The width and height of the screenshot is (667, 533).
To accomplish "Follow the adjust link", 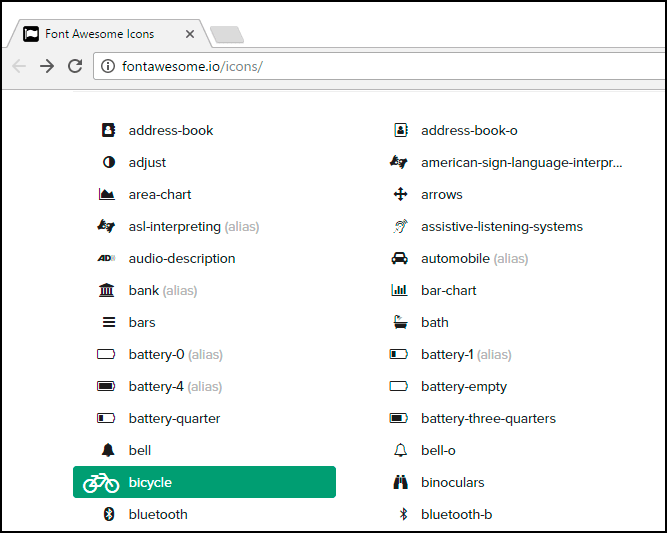I will tap(147, 163).
